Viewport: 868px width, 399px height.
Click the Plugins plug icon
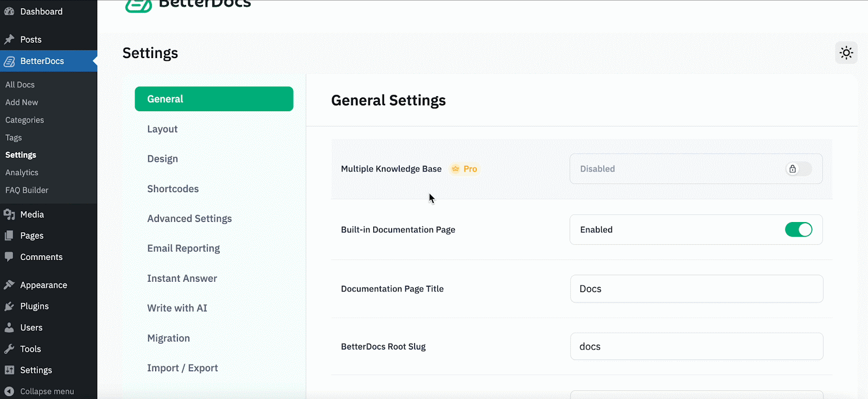[x=9, y=306]
